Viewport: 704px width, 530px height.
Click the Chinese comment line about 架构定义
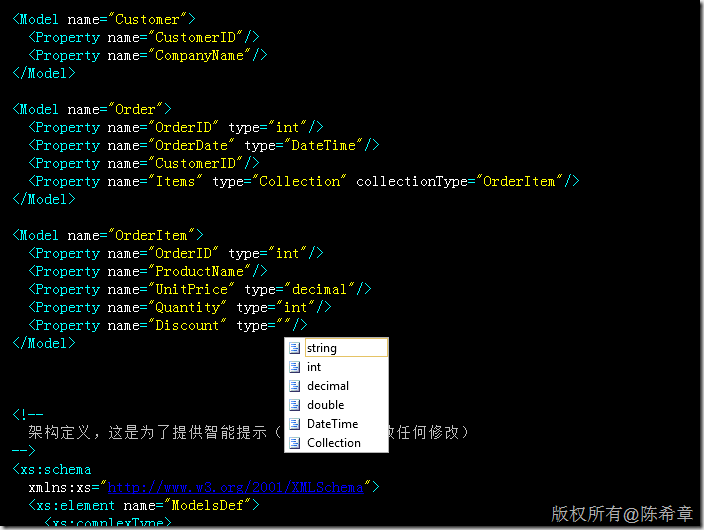[248, 432]
